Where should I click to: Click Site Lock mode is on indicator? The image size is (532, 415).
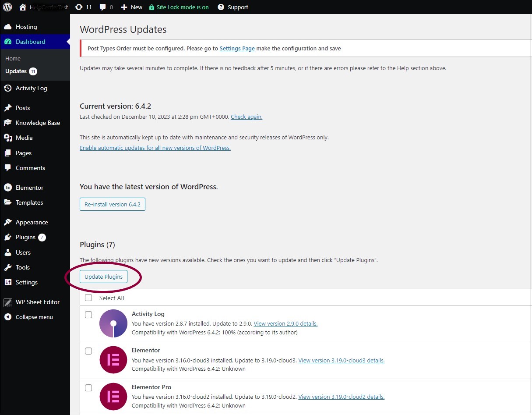[x=179, y=7]
